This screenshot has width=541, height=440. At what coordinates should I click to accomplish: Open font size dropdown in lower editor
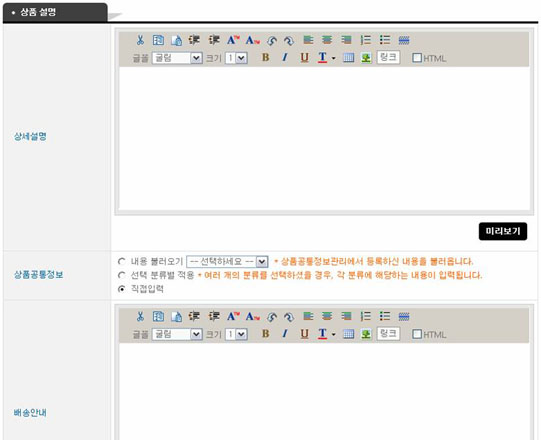point(236,334)
